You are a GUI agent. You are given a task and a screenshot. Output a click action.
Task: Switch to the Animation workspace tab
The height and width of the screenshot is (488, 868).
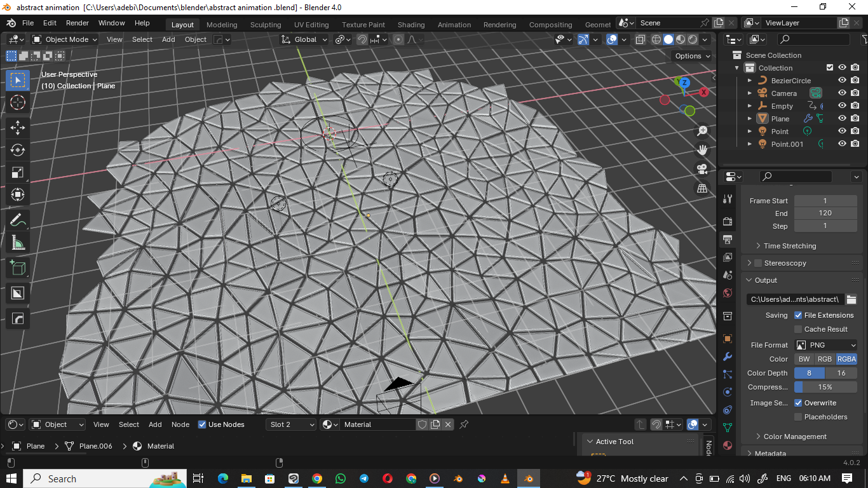[x=454, y=25]
